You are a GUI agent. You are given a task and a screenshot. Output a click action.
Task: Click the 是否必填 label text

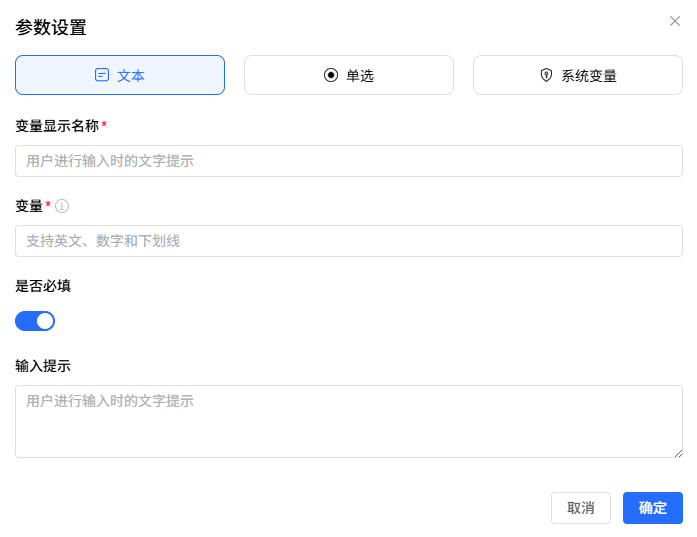pyautogui.click(x=43, y=286)
